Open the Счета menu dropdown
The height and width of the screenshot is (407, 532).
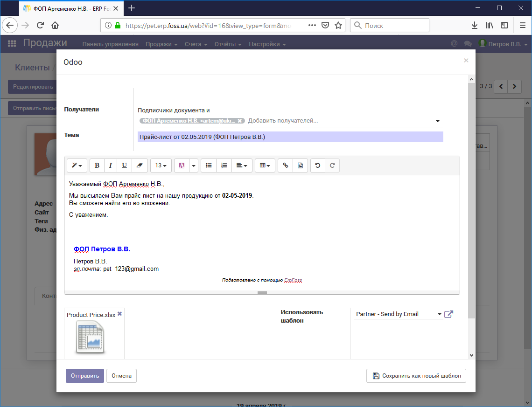point(196,44)
